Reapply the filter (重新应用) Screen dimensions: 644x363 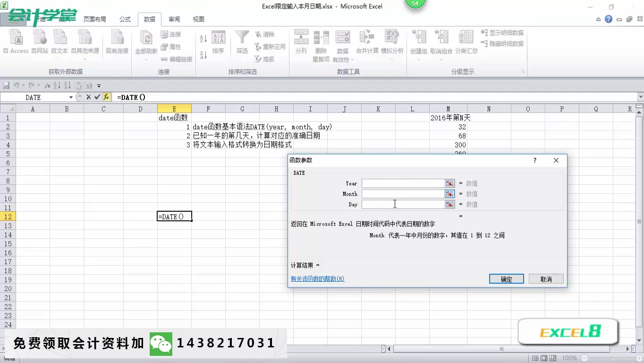click(x=270, y=47)
